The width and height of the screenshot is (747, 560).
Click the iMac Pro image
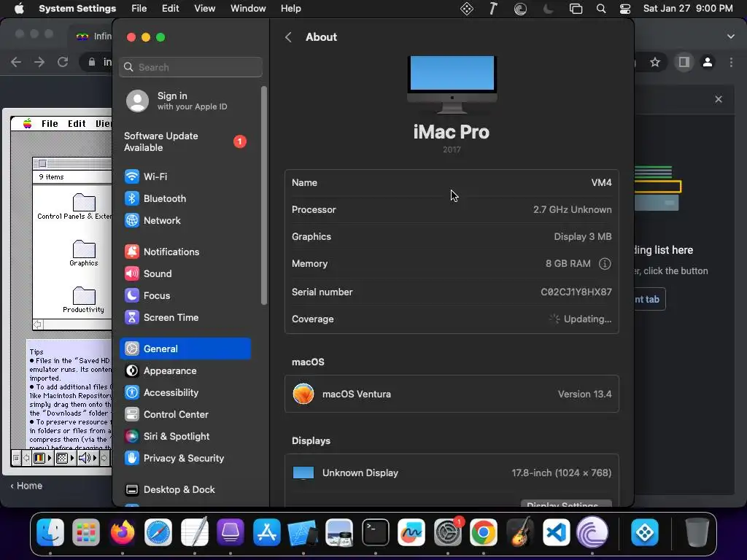452,85
